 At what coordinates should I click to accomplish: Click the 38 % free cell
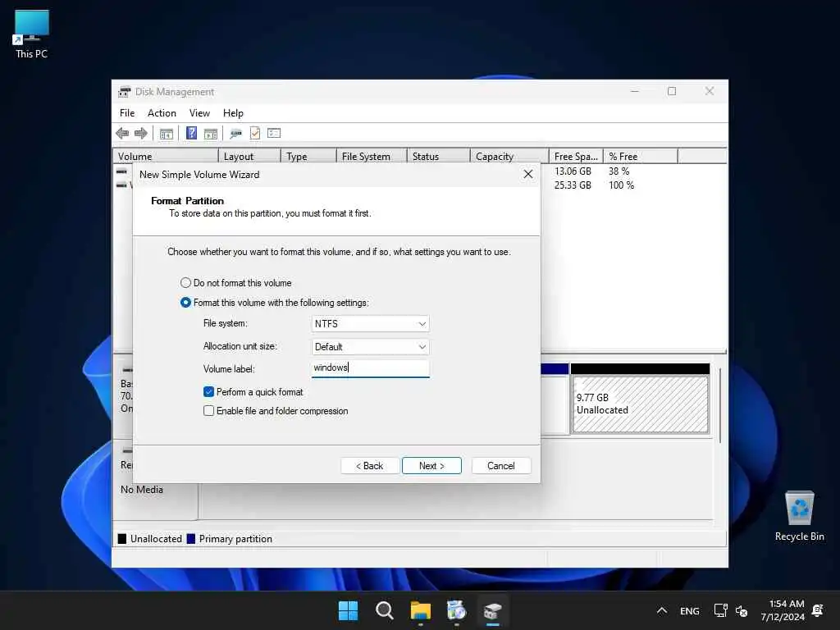[x=619, y=171]
